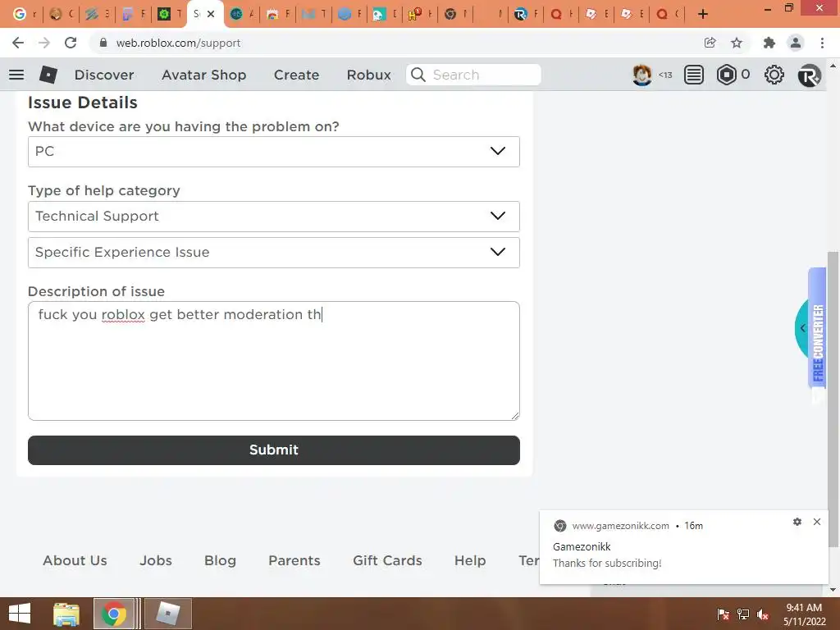Open the Robux balance icon

coord(727,75)
